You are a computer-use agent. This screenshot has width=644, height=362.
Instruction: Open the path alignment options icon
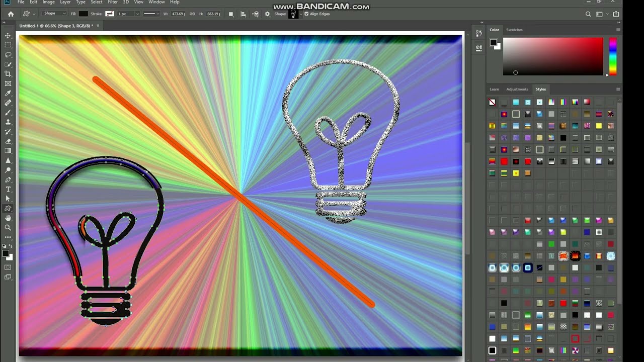pyautogui.click(x=243, y=14)
